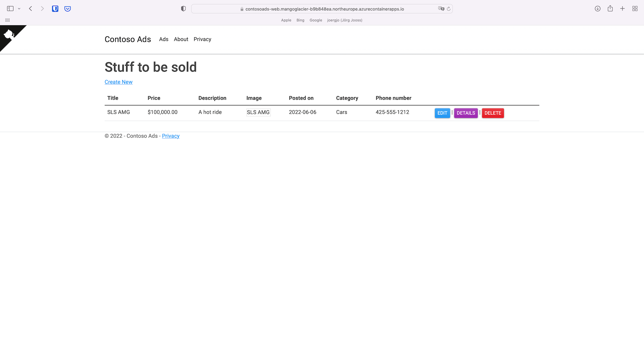Click the translate icon in address bar
The width and height of the screenshot is (644, 362).
tap(441, 9)
